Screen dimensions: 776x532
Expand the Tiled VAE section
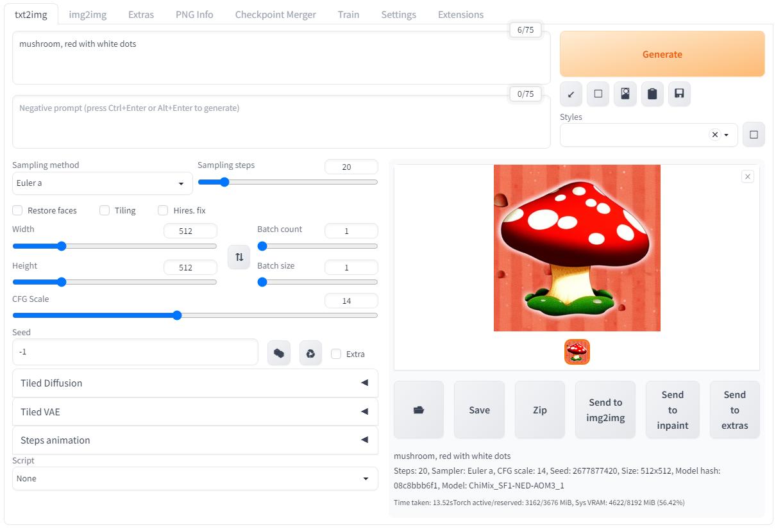coord(195,411)
